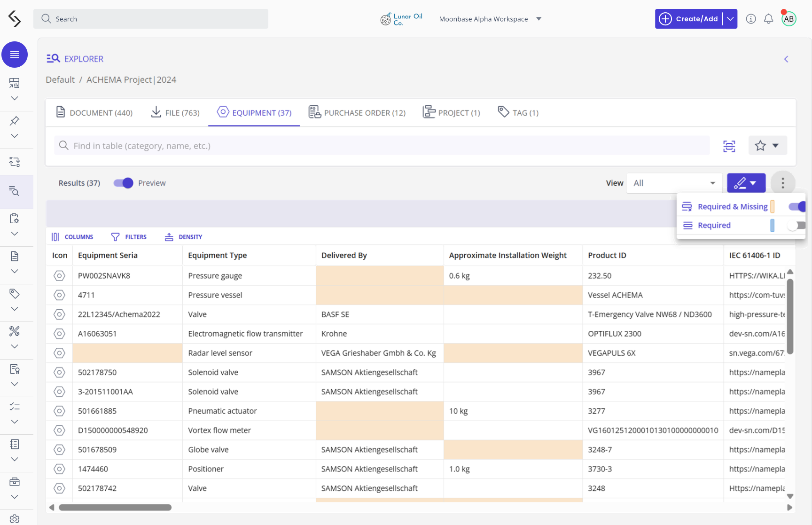Switch to the PROJECT (1) tab

point(452,113)
